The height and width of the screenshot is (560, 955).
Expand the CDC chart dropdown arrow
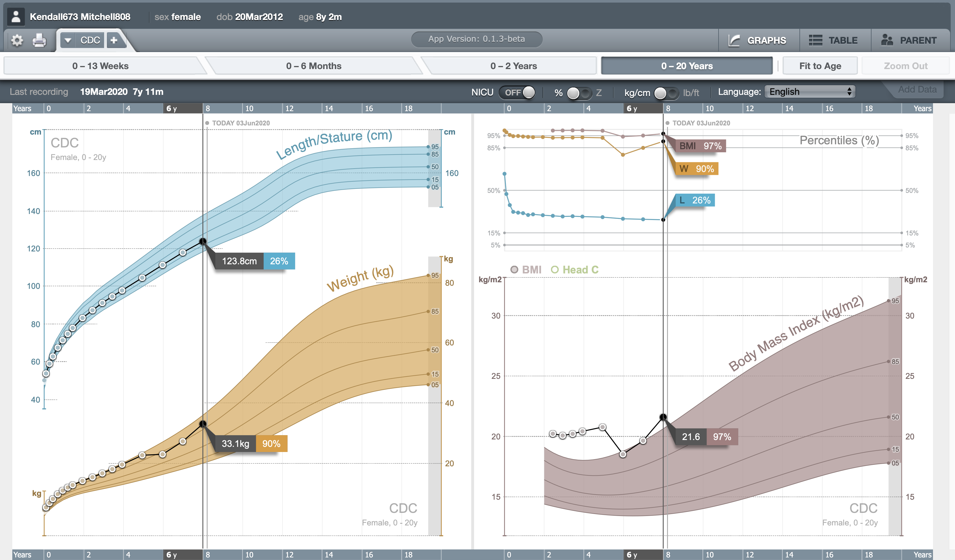(68, 40)
